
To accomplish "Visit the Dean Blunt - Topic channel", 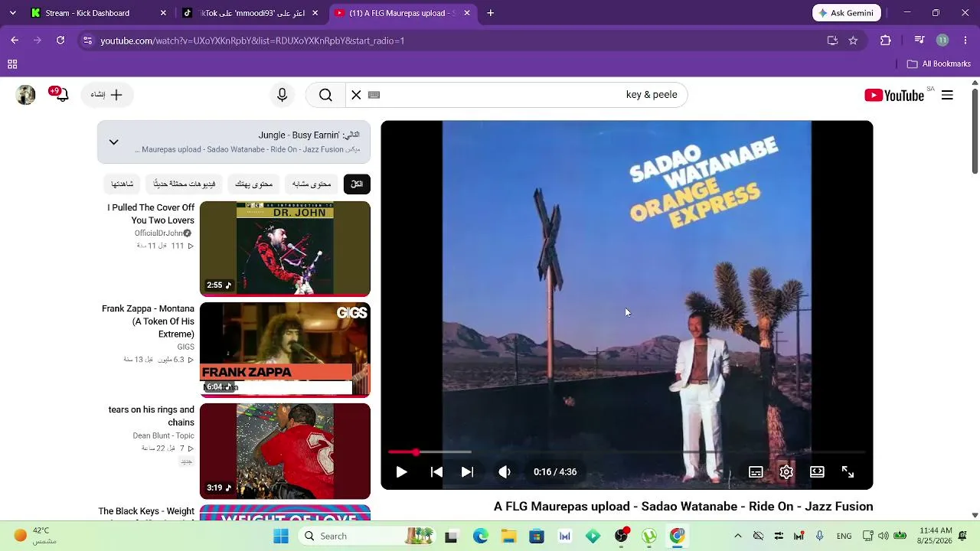I will (x=164, y=436).
